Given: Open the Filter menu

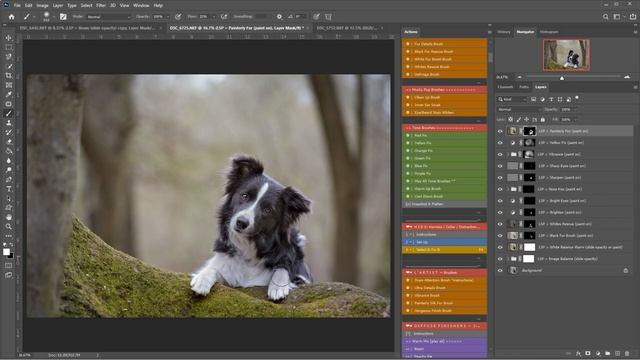Looking at the screenshot, I should click(101, 5).
